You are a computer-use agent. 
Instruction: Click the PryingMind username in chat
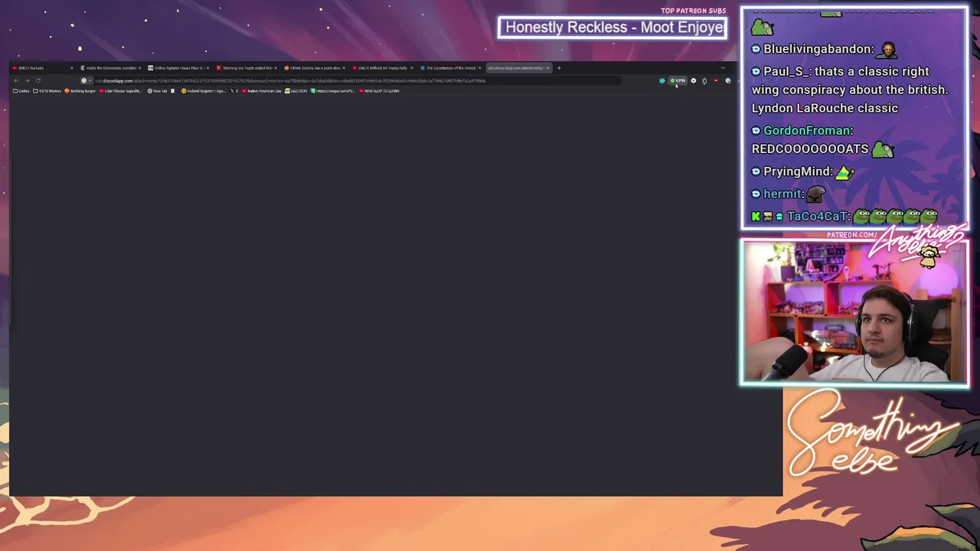click(x=797, y=171)
